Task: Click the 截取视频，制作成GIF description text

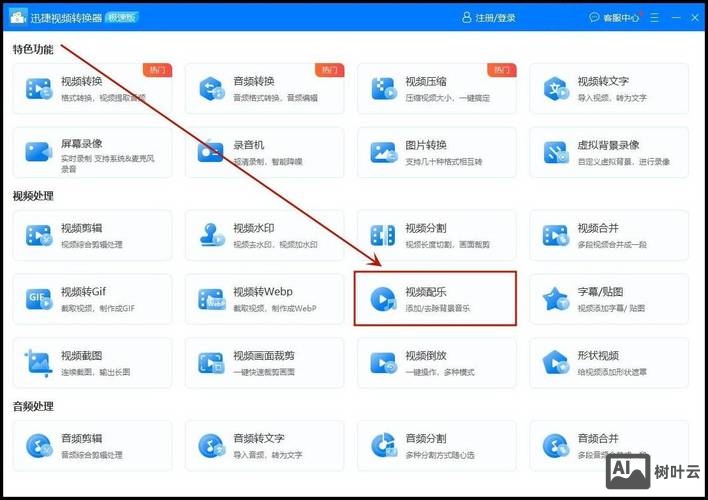Action: 98,308
